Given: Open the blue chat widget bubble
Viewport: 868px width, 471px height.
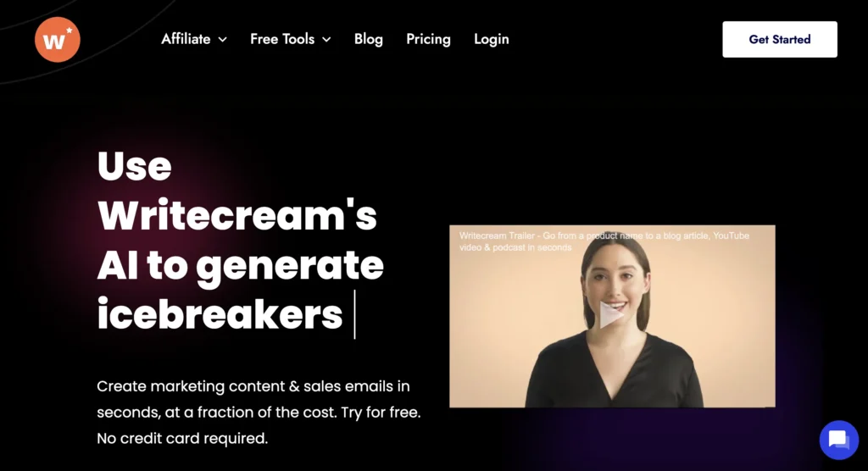Looking at the screenshot, I should 838,440.
